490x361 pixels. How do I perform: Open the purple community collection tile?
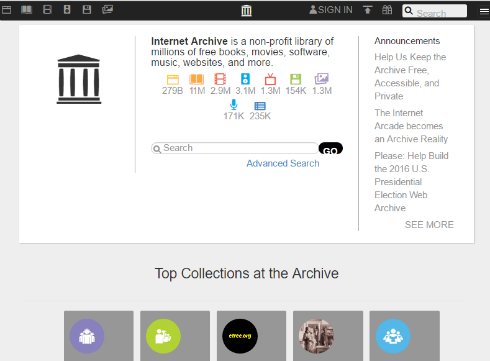99,336
